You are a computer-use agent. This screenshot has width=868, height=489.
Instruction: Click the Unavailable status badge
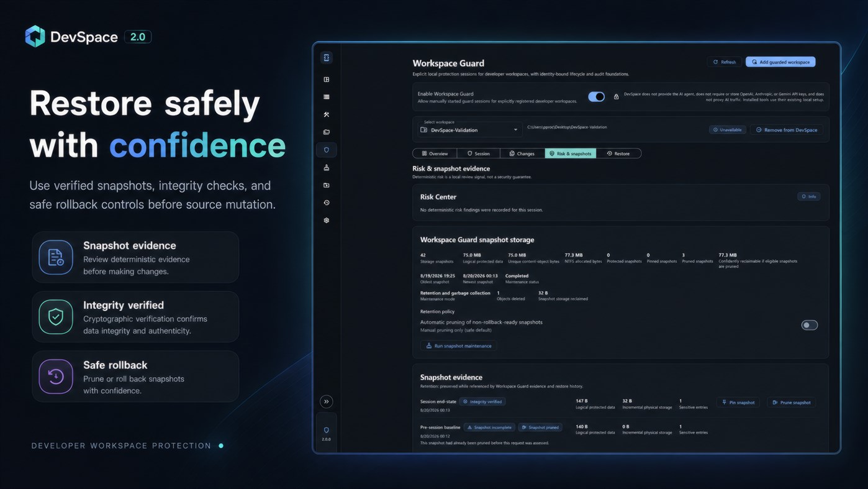coord(727,130)
